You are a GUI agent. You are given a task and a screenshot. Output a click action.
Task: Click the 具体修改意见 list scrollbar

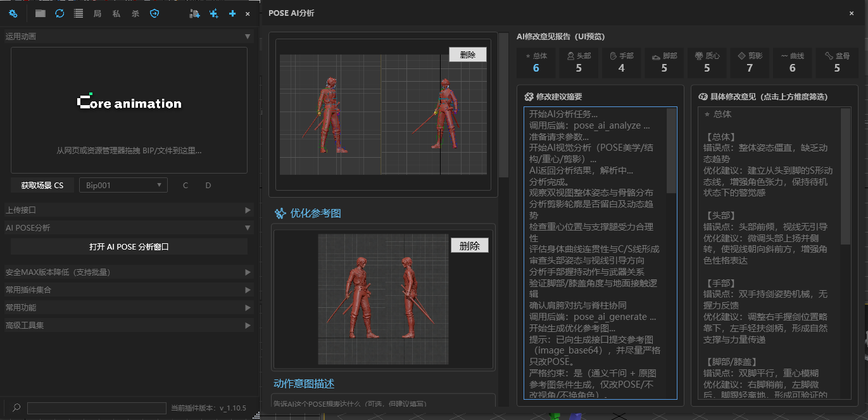point(846,176)
